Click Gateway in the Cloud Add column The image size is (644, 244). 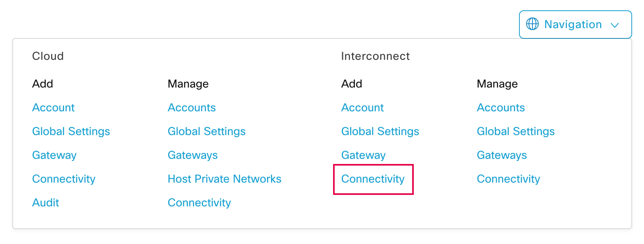click(x=54, y=155)
